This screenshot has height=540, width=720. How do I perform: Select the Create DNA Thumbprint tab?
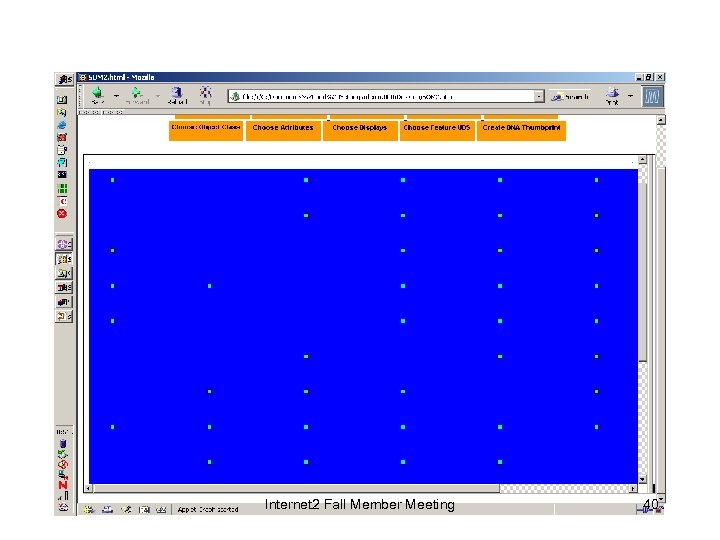click(x=521, y=130)
